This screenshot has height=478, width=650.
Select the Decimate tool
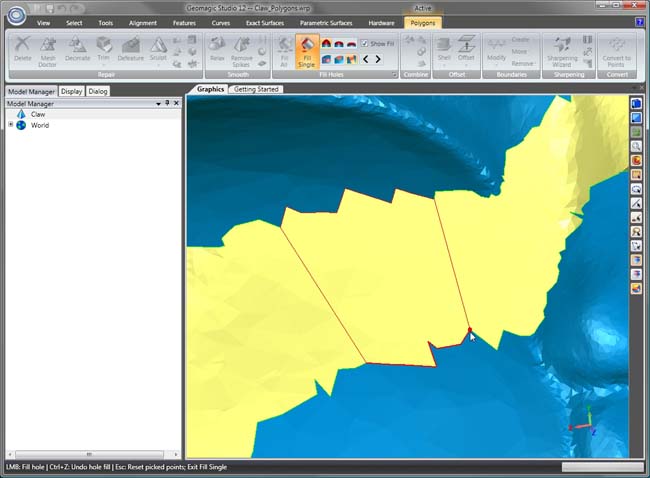77,49
